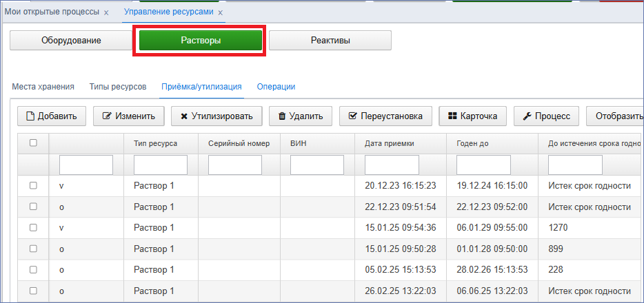Click the Переустановка button

[x=385, y=116]
